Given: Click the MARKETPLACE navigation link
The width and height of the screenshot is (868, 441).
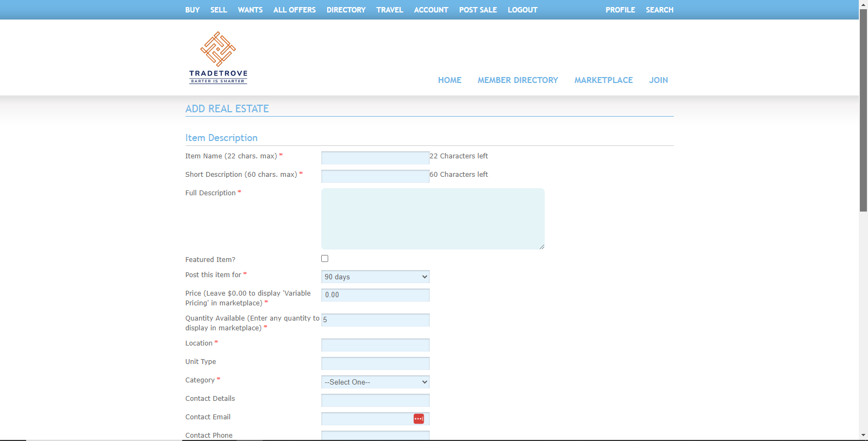Looking at the screenshot, I should pos(603,80).
